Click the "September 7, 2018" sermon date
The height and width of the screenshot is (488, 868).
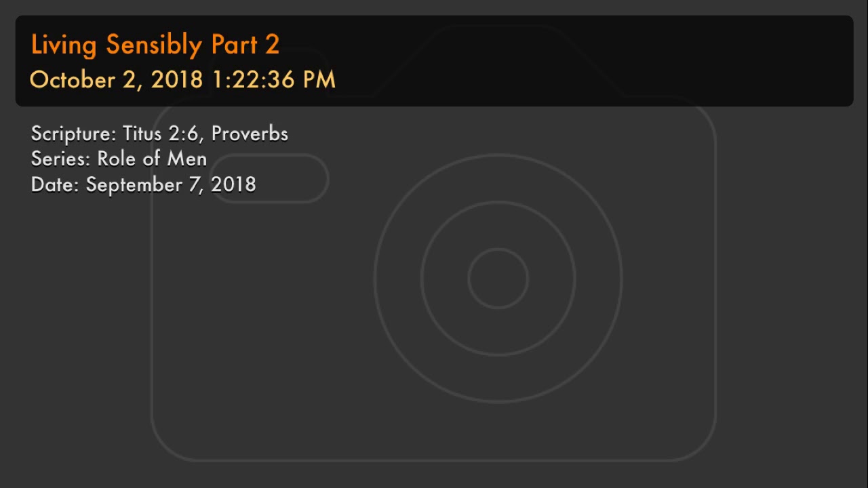pos(171,185)
